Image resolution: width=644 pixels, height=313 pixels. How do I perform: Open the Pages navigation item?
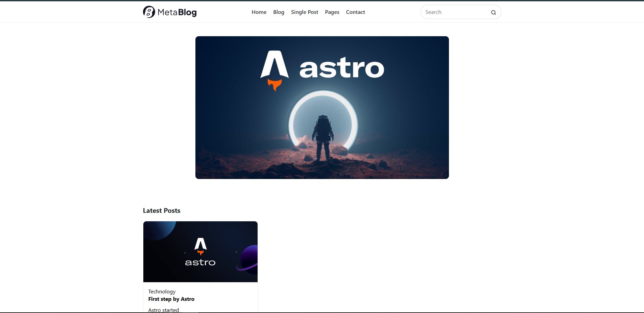332,12
